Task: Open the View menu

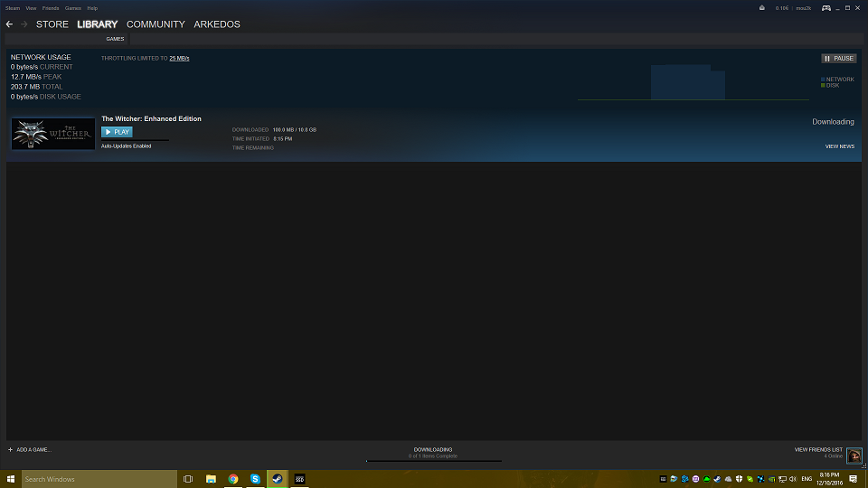Action: [31, 8]
